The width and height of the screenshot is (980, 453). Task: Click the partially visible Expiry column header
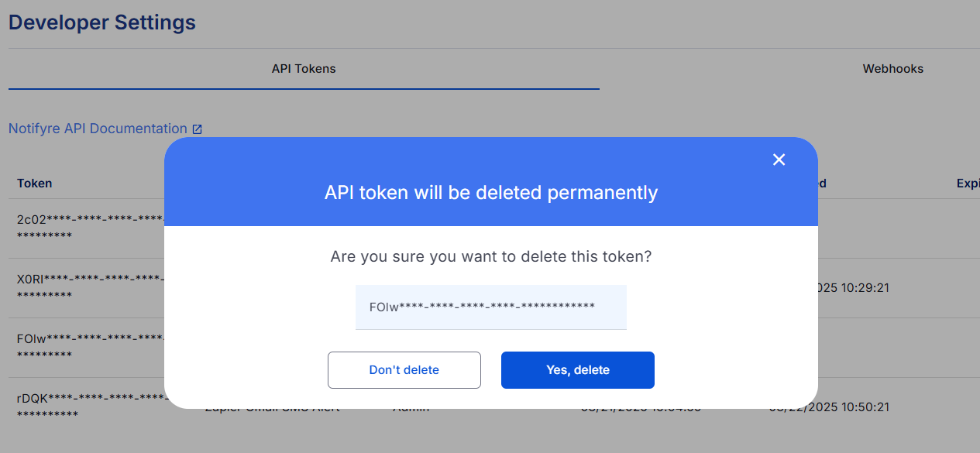968,184
